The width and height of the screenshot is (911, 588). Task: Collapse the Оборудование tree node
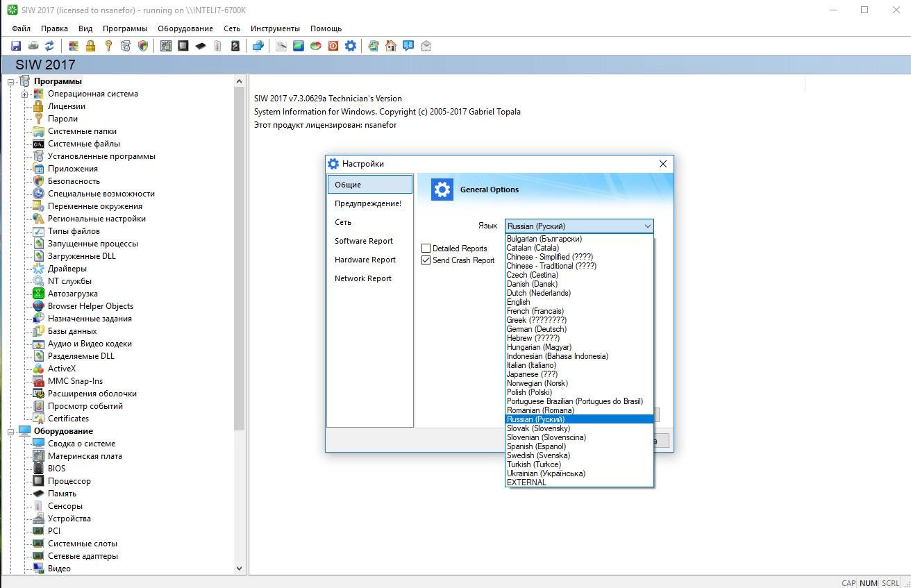click(x=11, y=432)
